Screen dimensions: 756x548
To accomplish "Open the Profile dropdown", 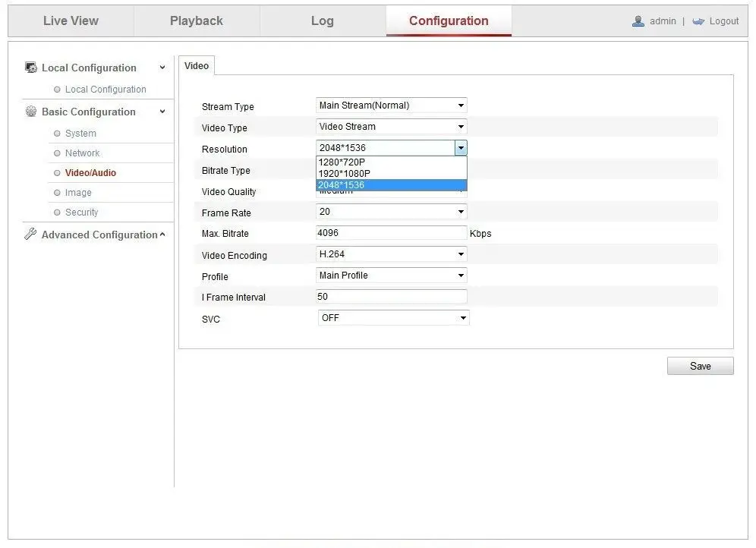I will pos(391,276).
